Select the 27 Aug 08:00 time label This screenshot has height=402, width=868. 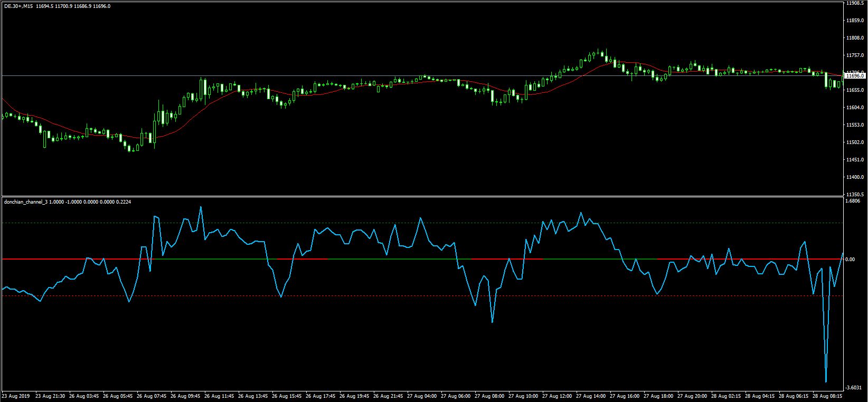489,395
